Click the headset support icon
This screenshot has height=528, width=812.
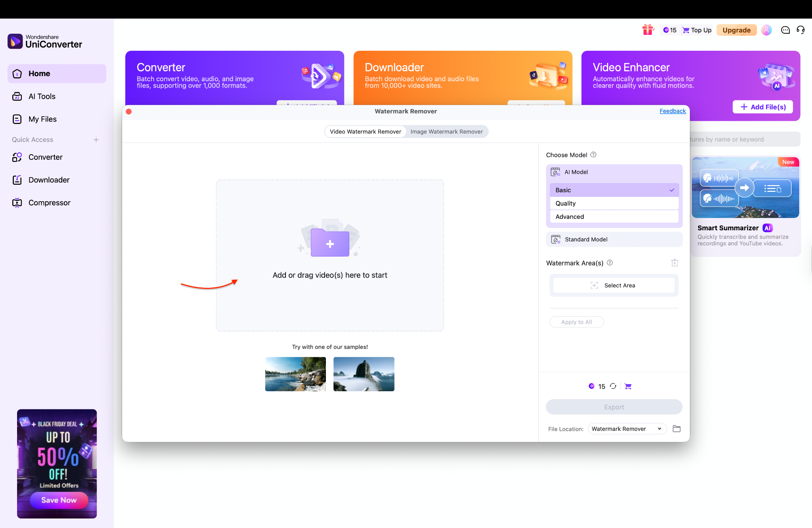[x=801, y=30]
